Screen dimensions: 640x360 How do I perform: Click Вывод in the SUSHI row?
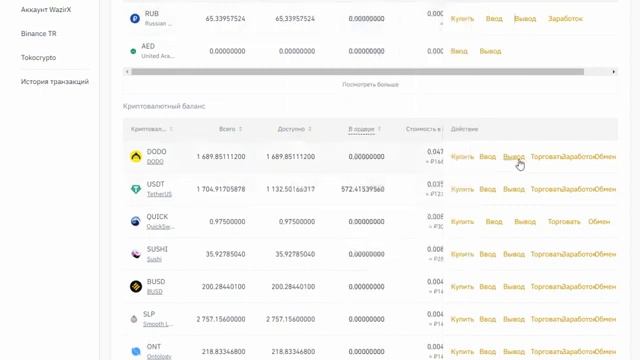pos(514,254)
